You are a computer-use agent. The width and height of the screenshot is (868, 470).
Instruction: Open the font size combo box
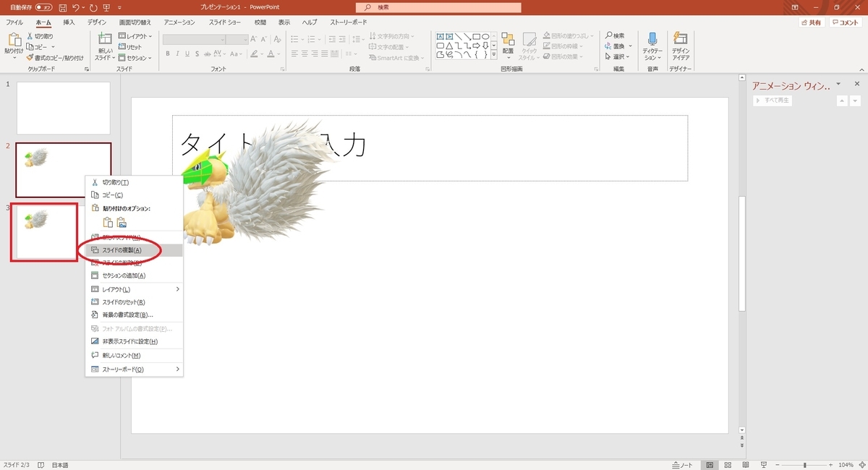tap(237, 40)
